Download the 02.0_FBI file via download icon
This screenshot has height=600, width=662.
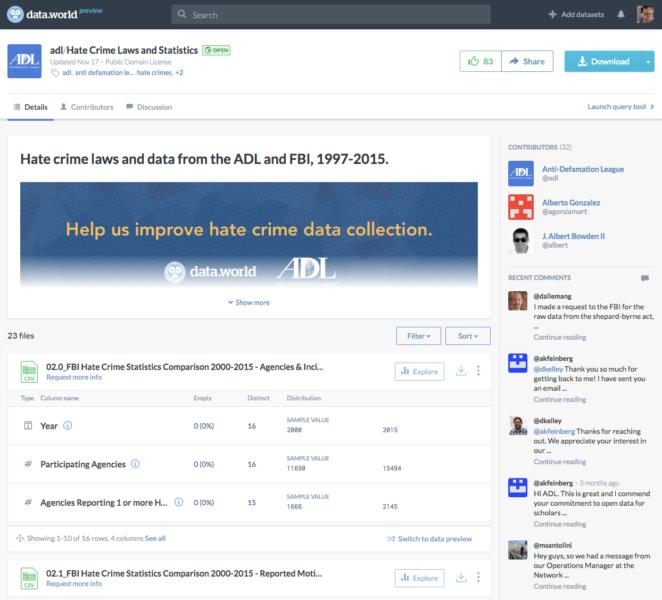click(x=461, y=371)
